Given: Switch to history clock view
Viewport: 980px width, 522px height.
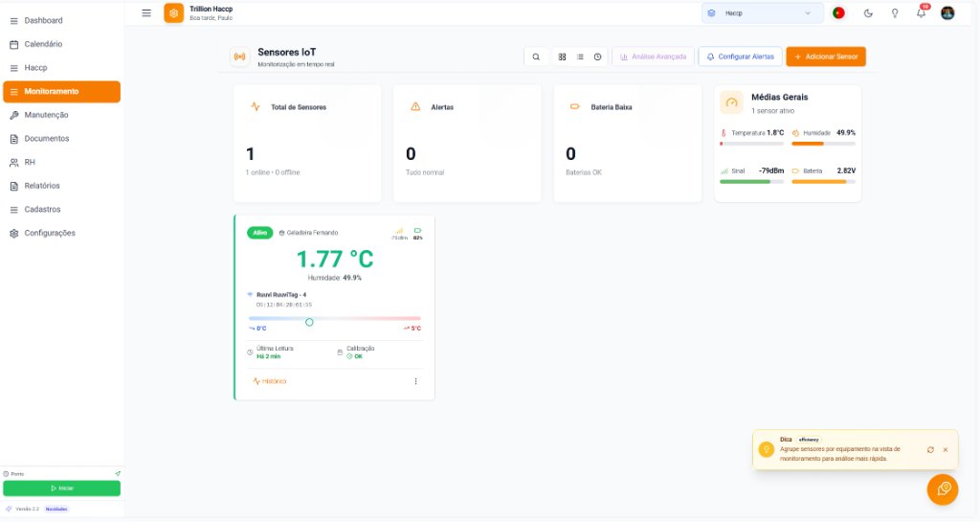Looking at the screenshot, I should pos(597,57).
